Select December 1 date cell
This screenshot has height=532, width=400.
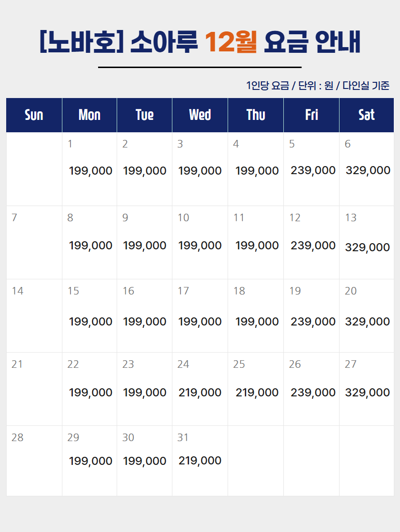point(90,169)
